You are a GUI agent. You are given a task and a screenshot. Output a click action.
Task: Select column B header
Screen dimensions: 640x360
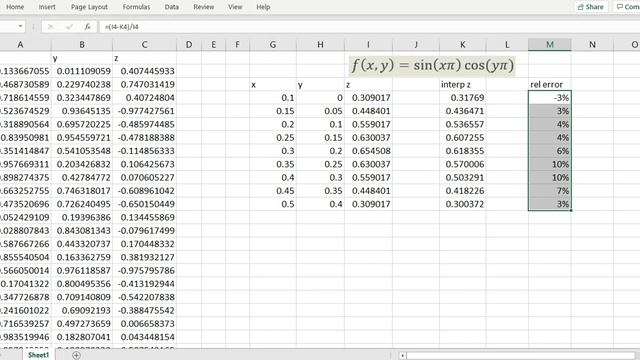click(x=82, y=45)
